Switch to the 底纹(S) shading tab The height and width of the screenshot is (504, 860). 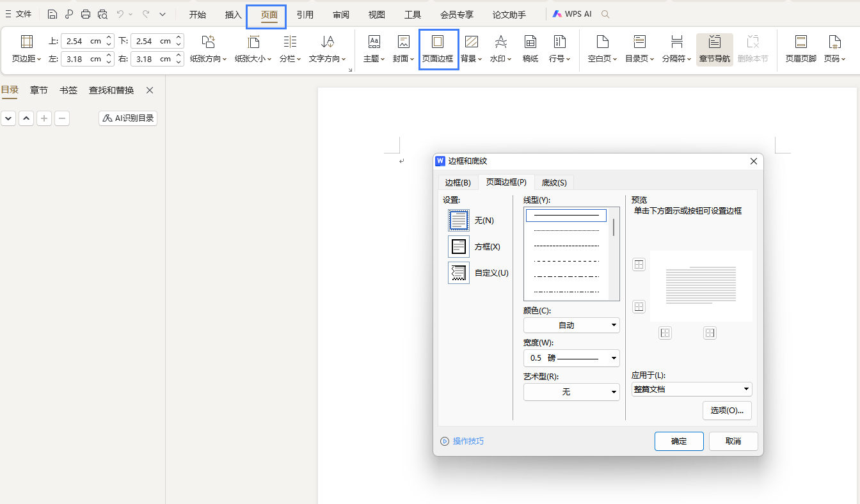[554, 183]
